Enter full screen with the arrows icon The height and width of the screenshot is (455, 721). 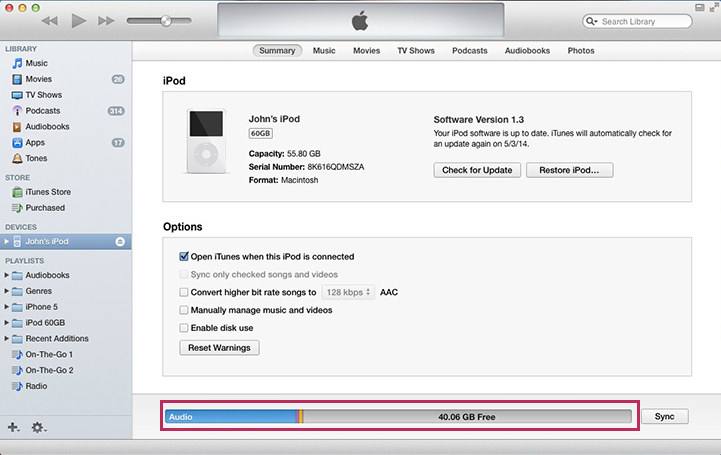tap(714, 7)
